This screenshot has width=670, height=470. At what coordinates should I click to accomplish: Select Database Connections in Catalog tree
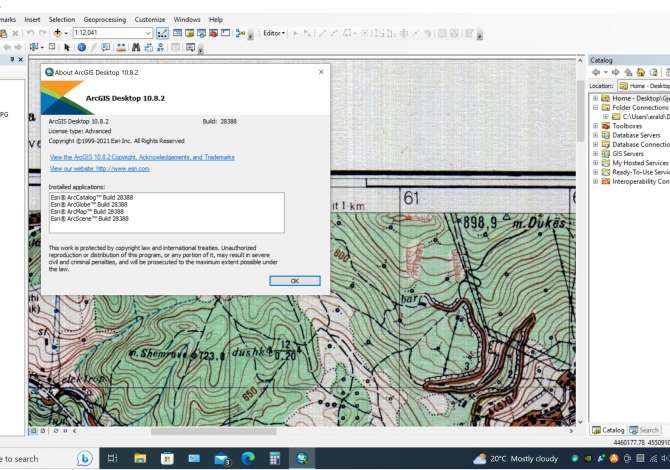641,144
